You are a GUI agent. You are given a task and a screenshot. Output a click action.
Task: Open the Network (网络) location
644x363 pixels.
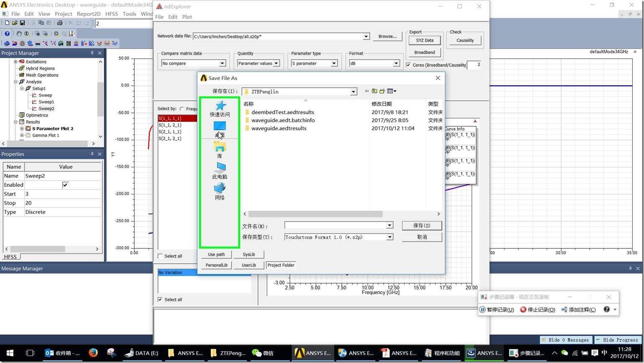[x=220, y=191]
